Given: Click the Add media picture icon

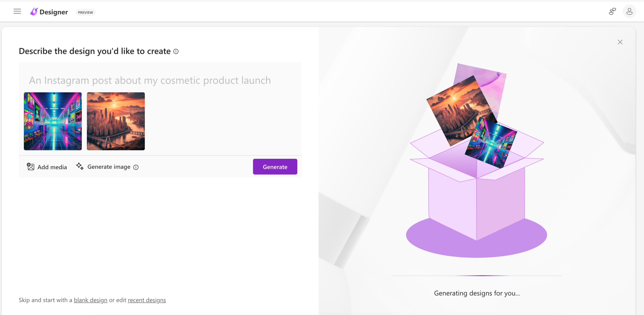Looking at the screenshot, I should pos(30,167).
